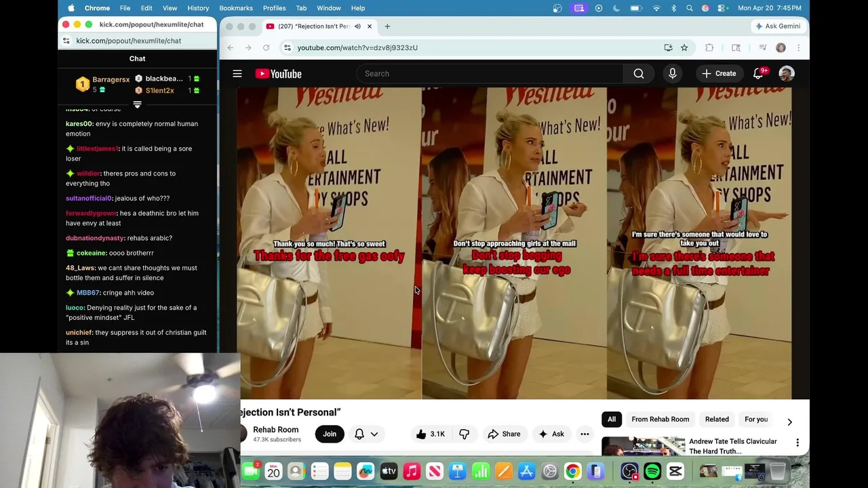
Task: Select the Related filter chip
Action: [717, 419]
